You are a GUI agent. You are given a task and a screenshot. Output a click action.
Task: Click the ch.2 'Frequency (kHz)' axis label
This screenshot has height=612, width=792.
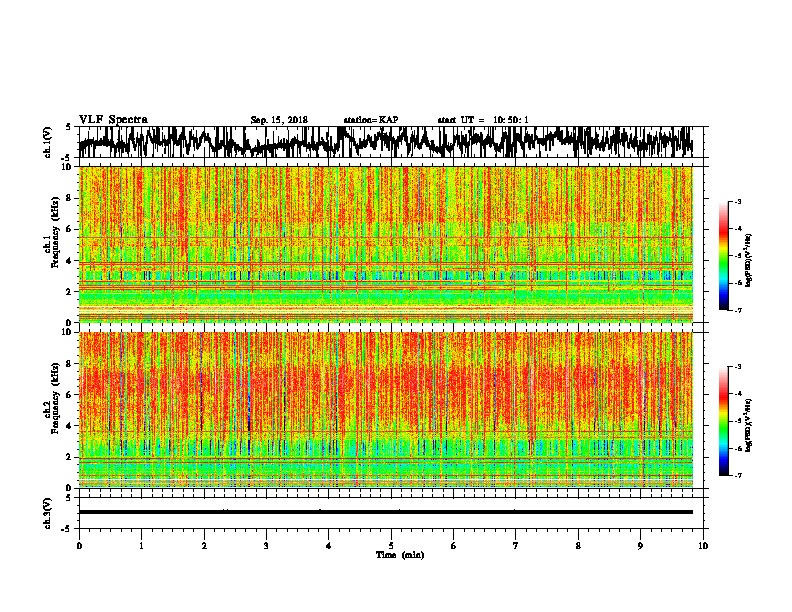56,397
